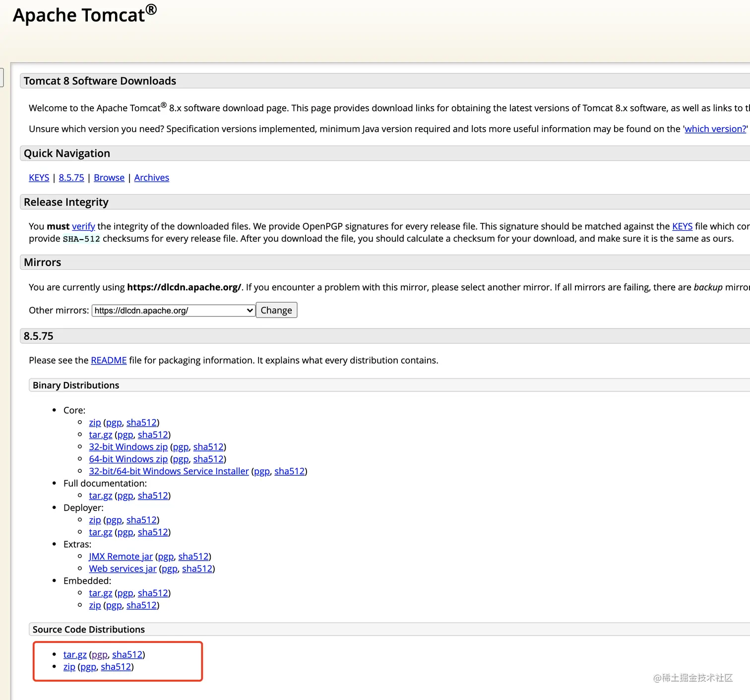Jump to 8.5.75 in Quick Navigation

(71, 178)
